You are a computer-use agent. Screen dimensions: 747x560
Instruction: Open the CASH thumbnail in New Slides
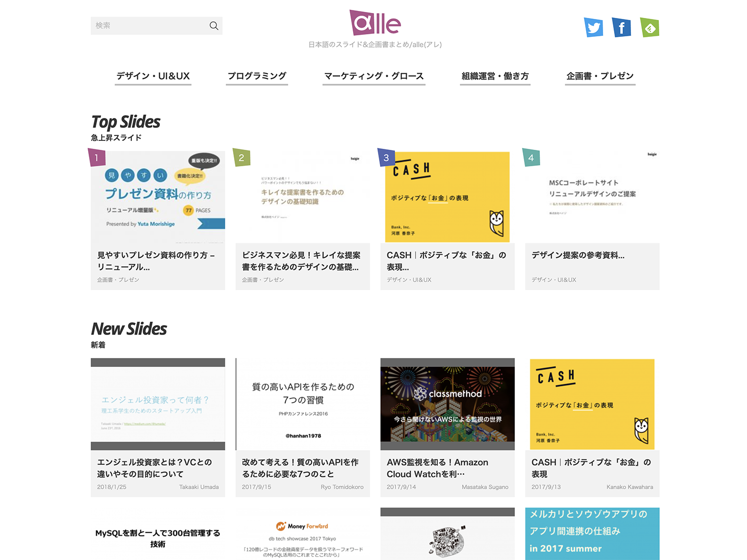(x=592, y=404)
